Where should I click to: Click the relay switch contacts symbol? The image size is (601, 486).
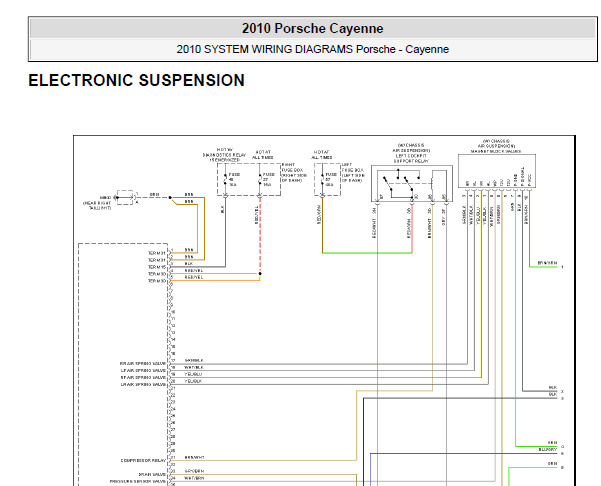tap(402, 182)
